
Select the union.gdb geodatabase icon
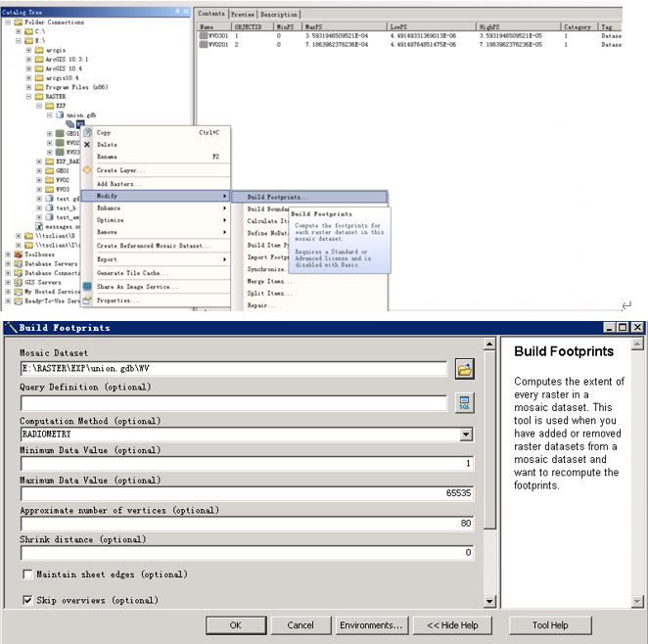tap(60, 115)
